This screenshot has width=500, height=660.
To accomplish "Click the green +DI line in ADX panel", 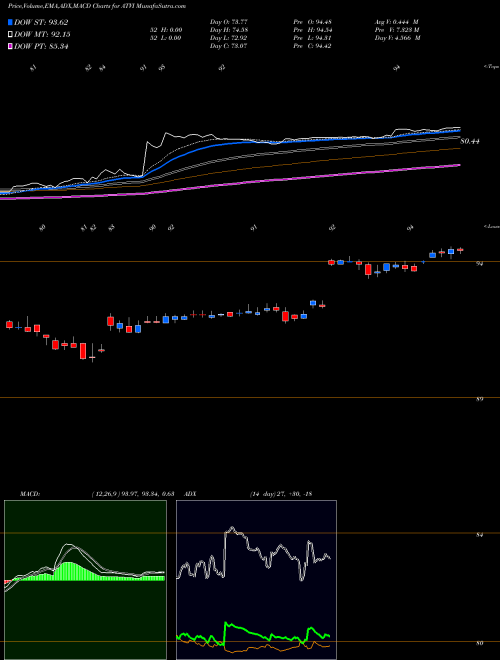I will click(x=253, y=631).
